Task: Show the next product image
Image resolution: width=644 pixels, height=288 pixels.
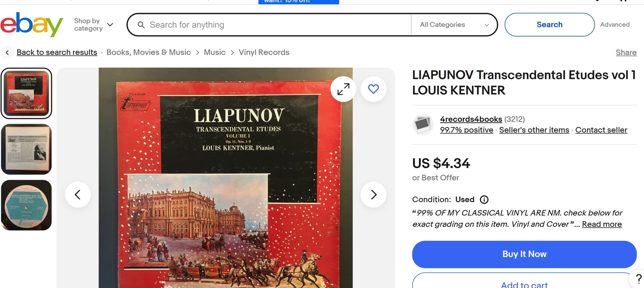Action: (x=373, y=195)
